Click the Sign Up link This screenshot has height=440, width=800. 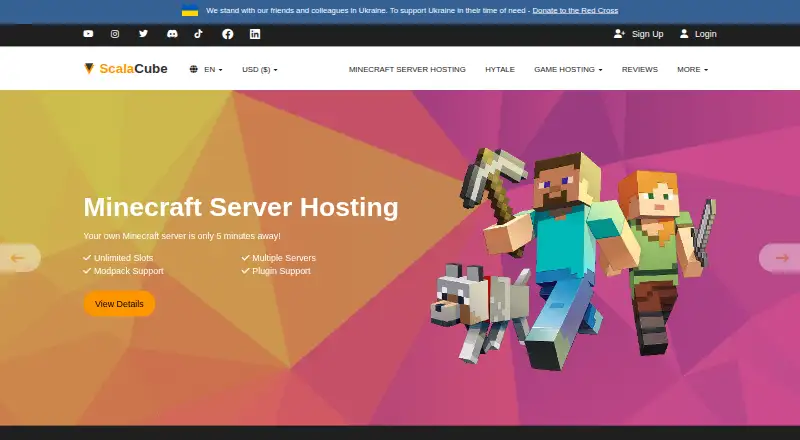638,34
